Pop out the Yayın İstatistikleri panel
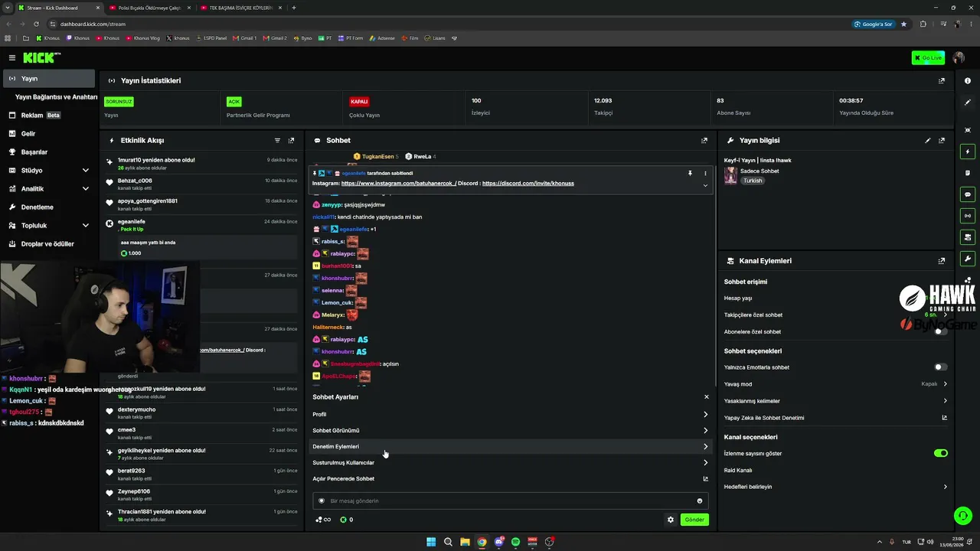980x551 pixels. pyautogui.click(x=941, y=80)
